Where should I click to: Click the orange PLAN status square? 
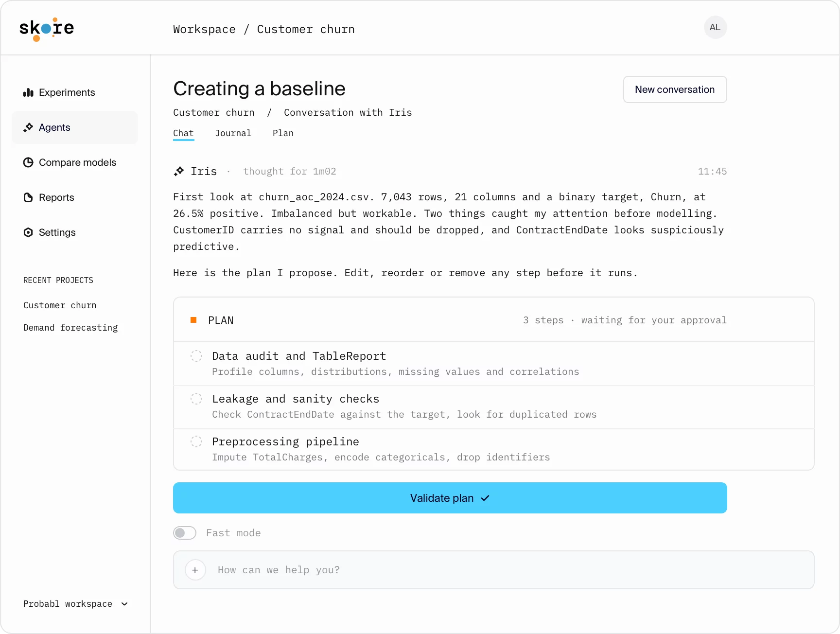pos(193,320)
